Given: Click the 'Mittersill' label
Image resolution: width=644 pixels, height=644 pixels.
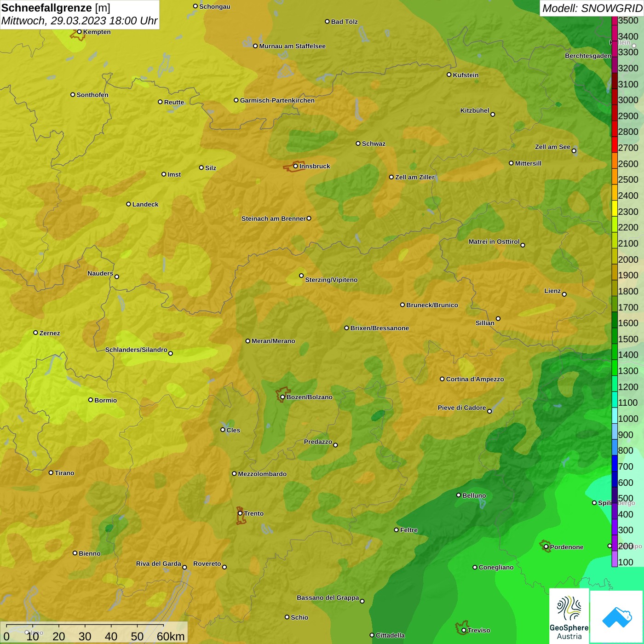Looking at the screenshot, I should click(x=528, y=163).
